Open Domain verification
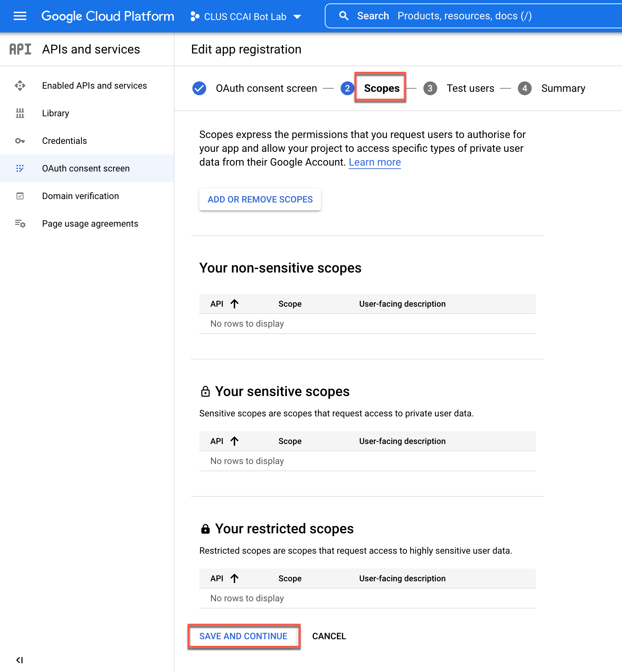 (80, 196)
